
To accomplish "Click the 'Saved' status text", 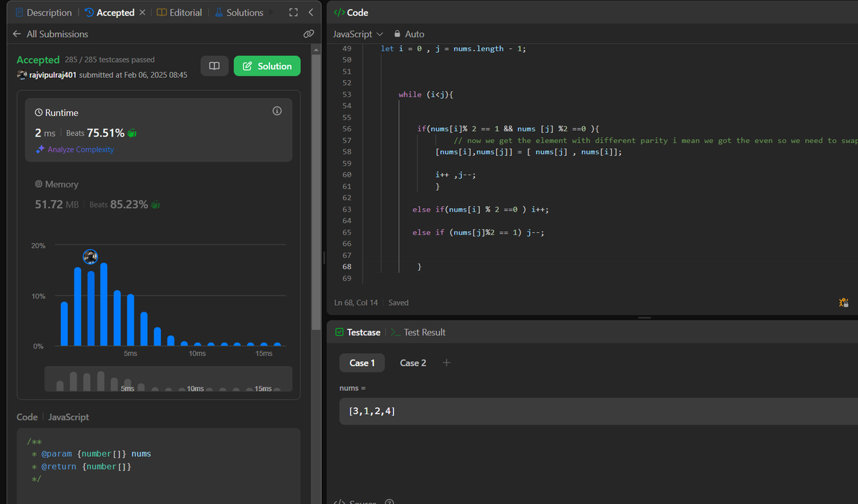I will [398, 302].
